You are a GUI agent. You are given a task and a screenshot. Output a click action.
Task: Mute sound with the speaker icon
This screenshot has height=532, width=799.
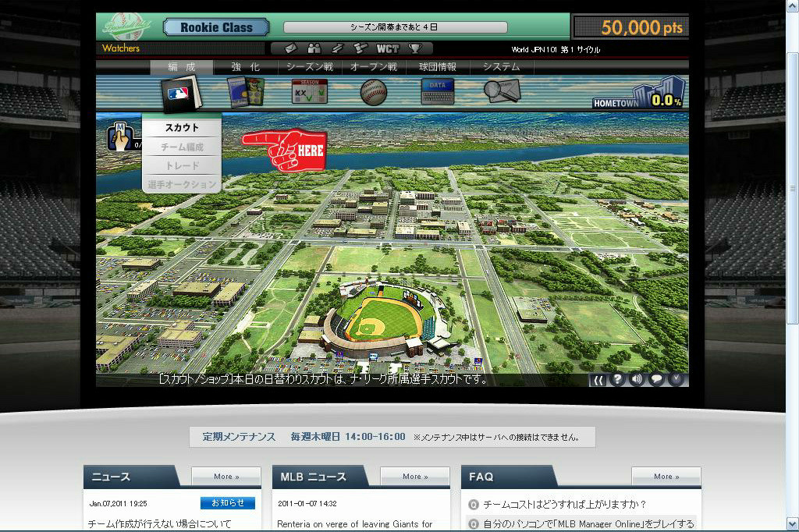tap(637, 379)
